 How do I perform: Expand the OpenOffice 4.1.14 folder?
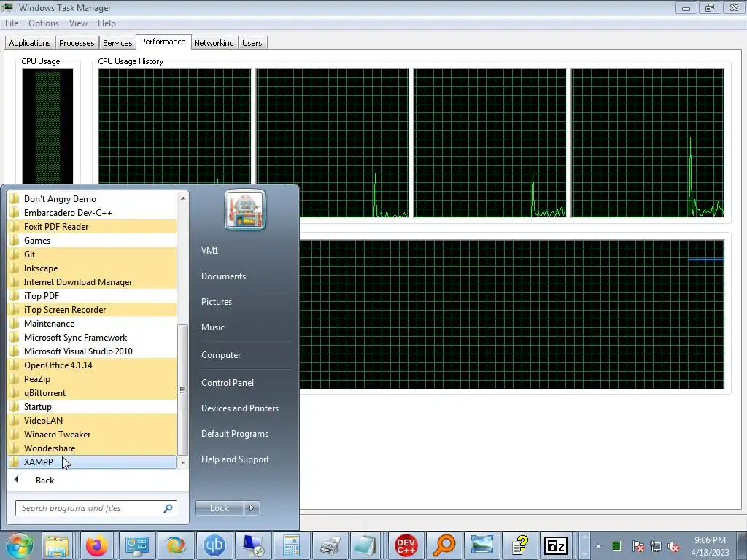click(x=92, y=365)
